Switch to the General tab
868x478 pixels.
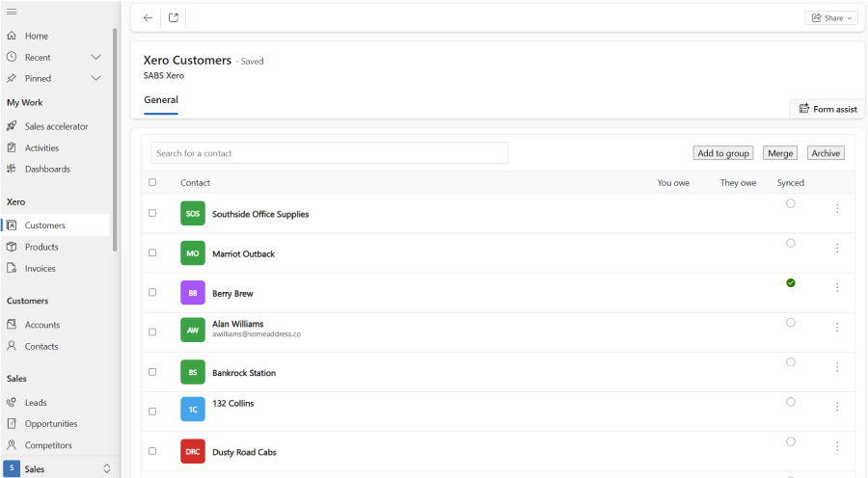[x=161, y=100]
